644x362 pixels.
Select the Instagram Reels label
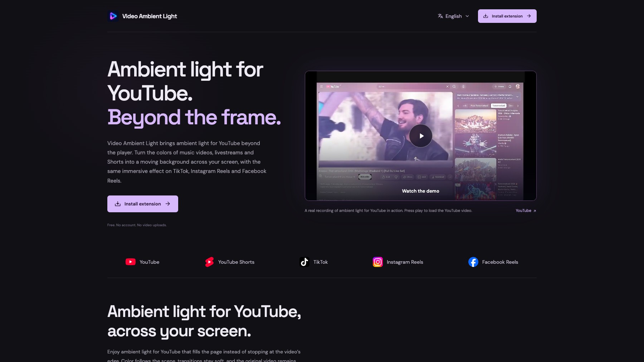point(405,262)
